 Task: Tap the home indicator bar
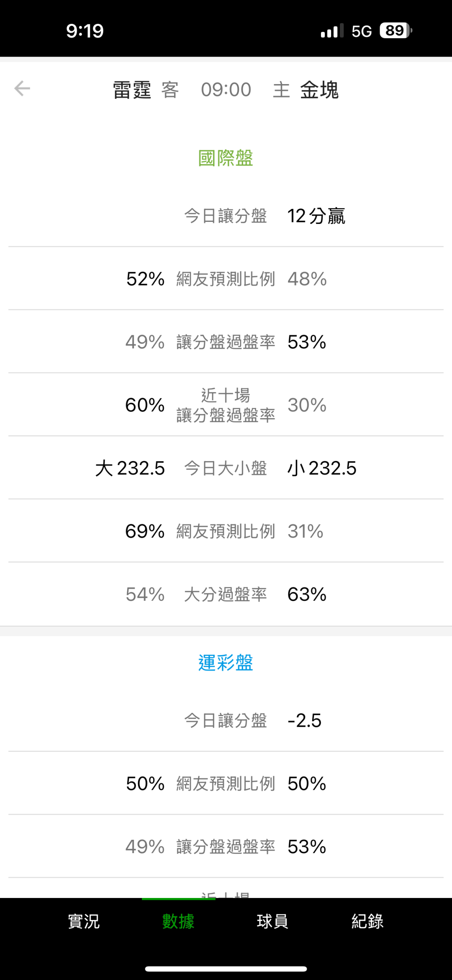226,969
